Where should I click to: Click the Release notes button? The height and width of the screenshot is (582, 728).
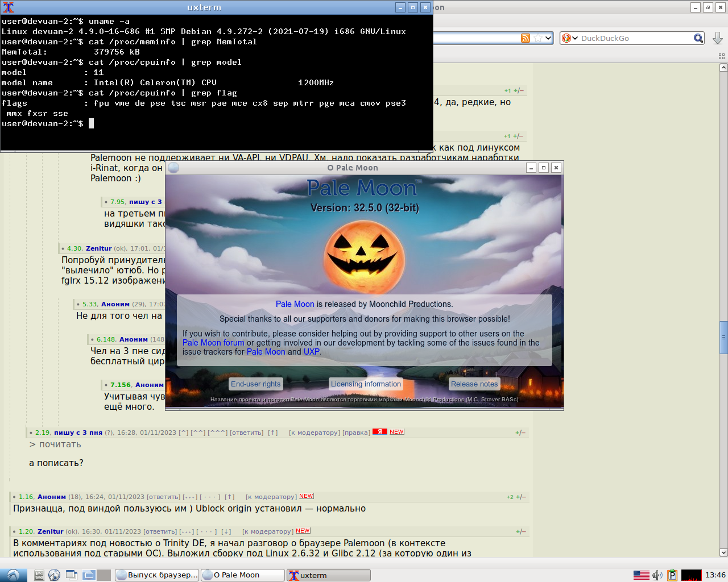pos(474,384)
